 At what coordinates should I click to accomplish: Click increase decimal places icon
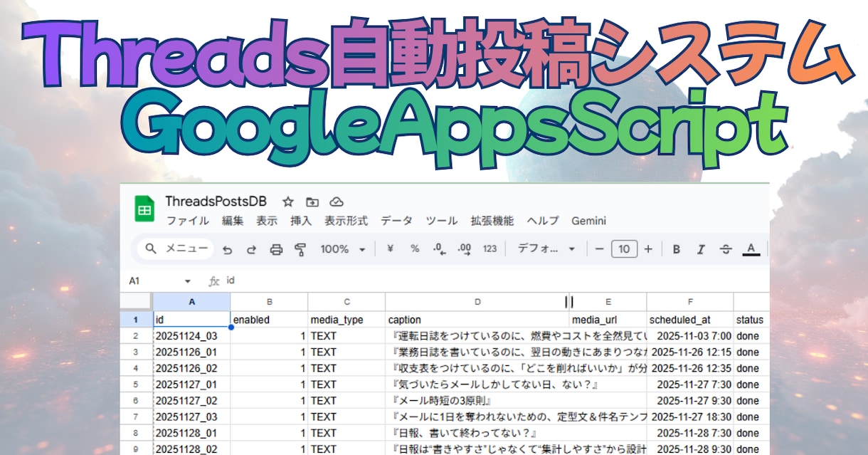click(465, 249)
